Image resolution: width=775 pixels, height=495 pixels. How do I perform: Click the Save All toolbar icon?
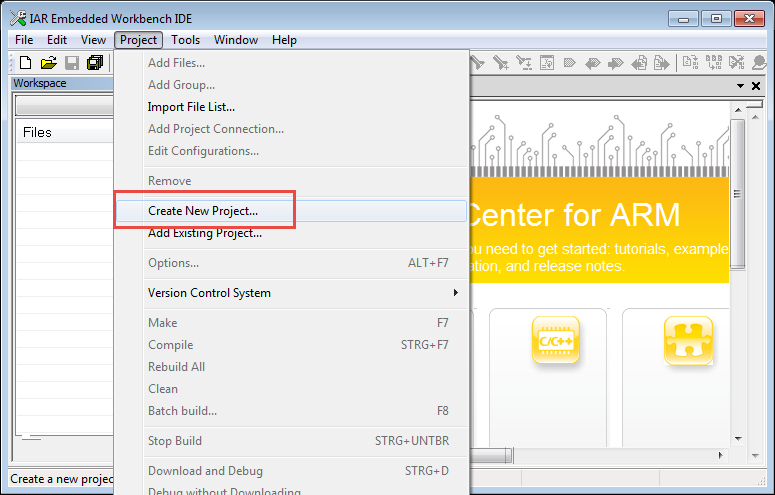95,63
